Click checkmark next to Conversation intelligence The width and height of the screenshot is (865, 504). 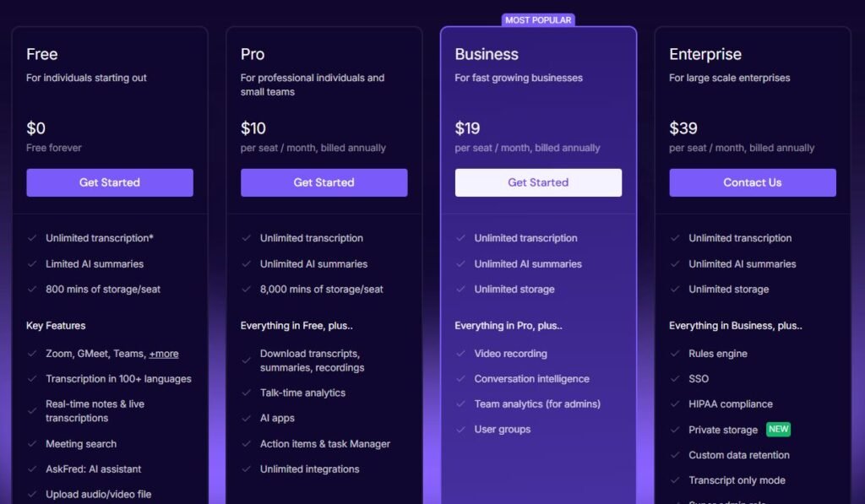pos(460,379)
